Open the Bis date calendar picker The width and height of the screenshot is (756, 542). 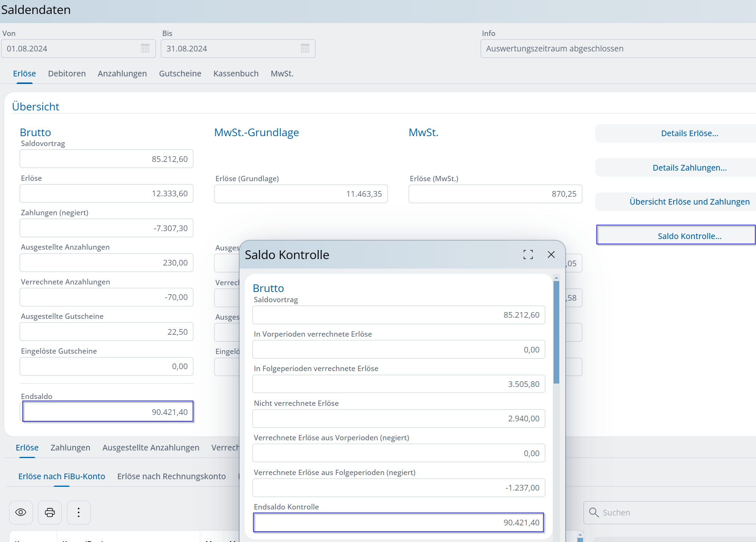[x=305, y=48]
